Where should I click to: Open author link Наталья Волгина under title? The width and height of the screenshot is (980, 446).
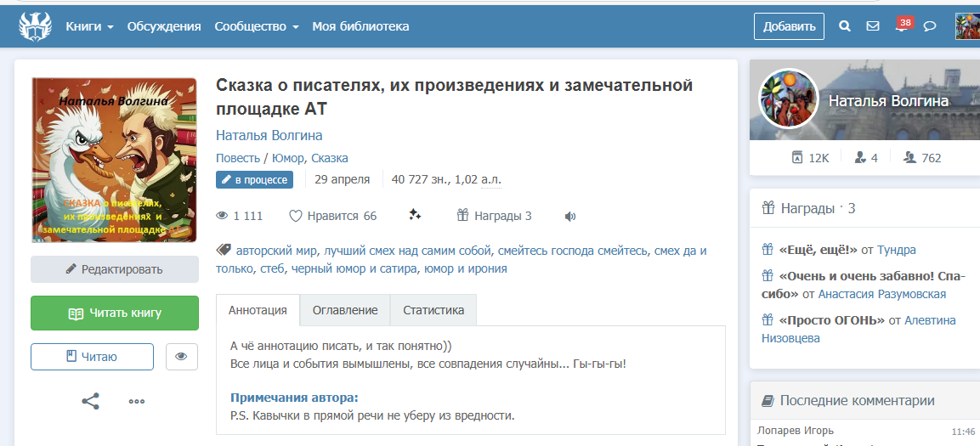(269, 136)
